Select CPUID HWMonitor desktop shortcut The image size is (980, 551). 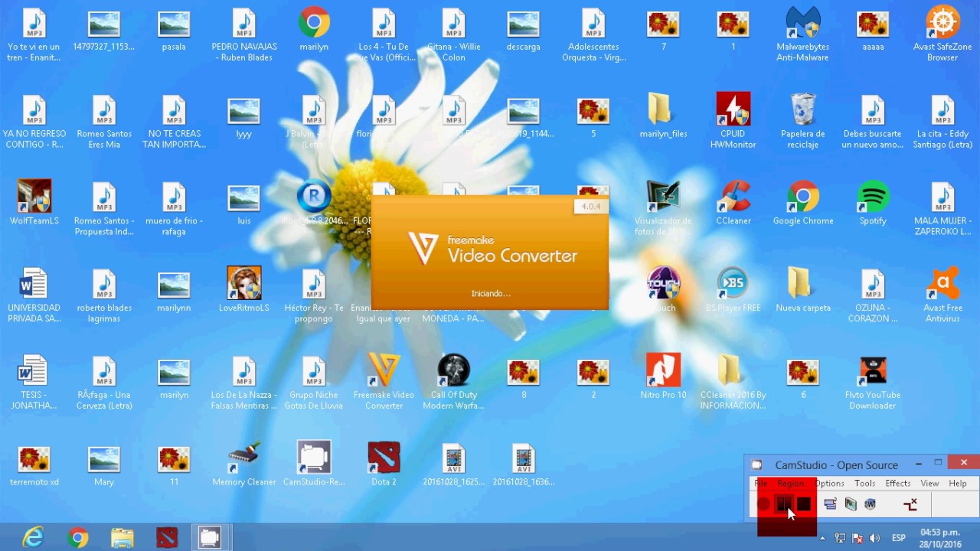(733, 121)
